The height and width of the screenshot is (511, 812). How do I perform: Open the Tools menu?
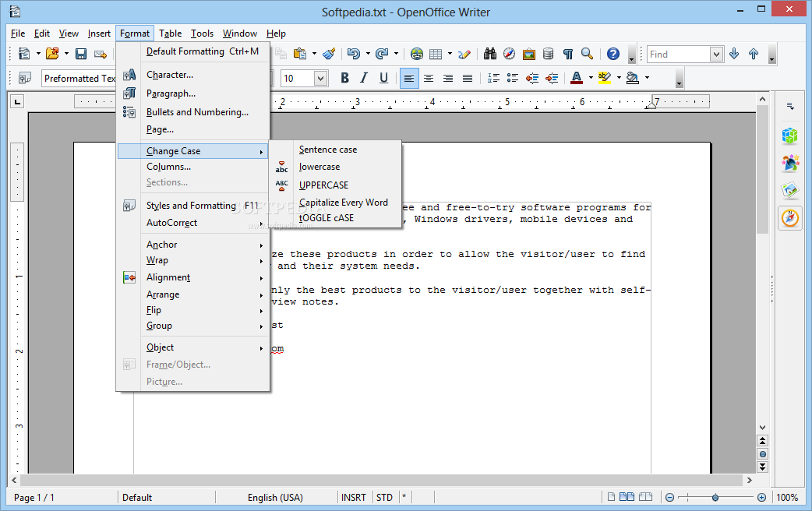pyautogui.click(x=202, y=33)
